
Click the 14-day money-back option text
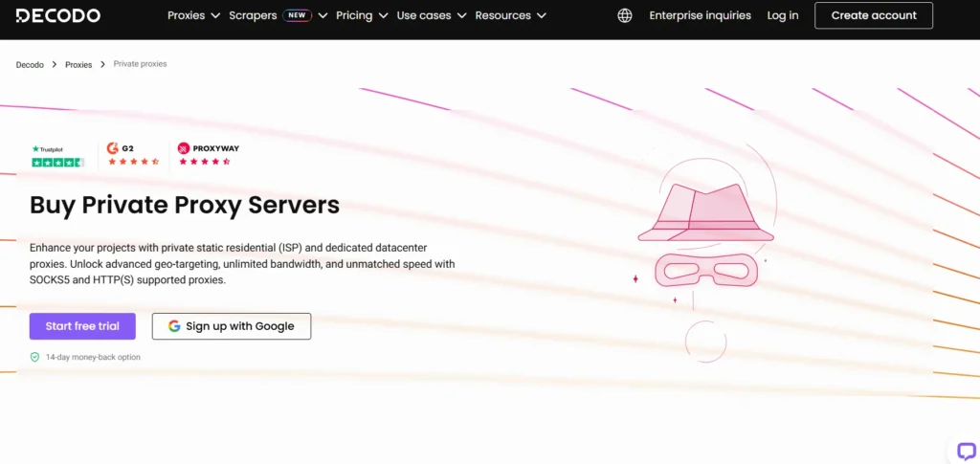(93, 357)
